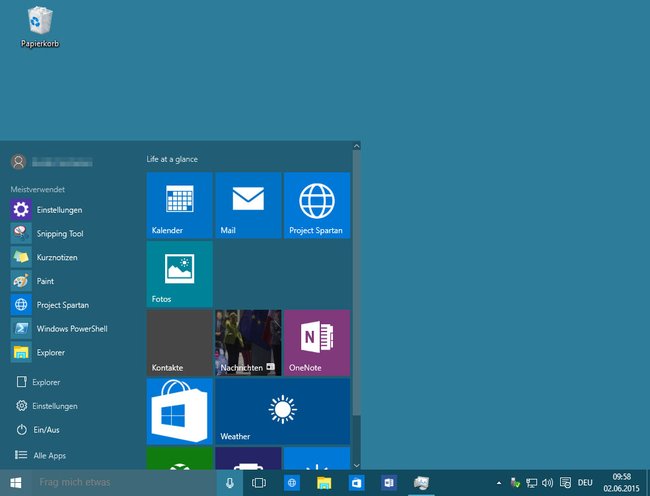
Task: Open the Fotos tile
Action: click(179, 274)
